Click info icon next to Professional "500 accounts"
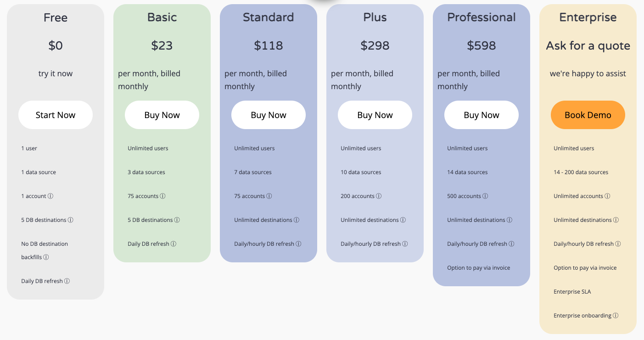The width and height of the screenshot is (644, 340). [485, 196]
